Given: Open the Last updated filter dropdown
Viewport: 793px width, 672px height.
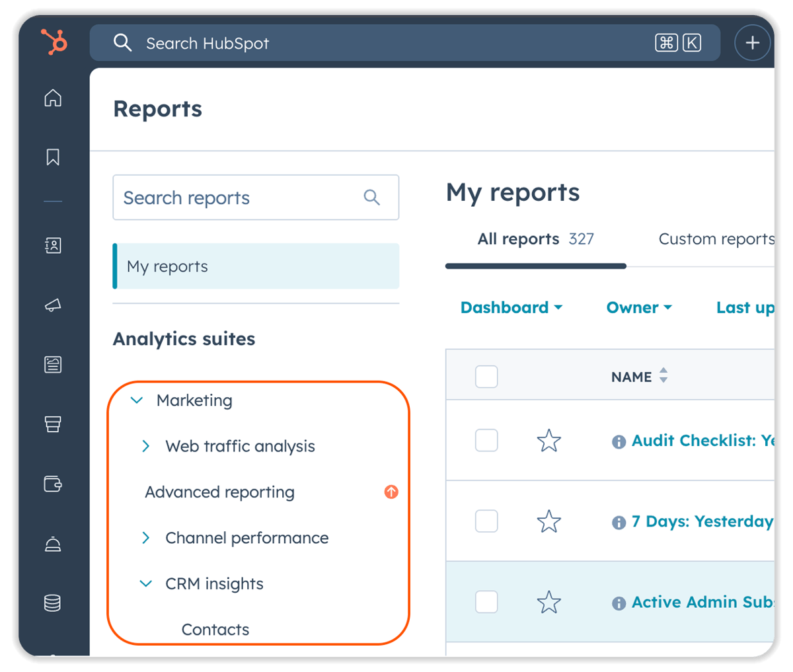Looking at the screenshot, I should pyautogui.click(x=745, y=307).
